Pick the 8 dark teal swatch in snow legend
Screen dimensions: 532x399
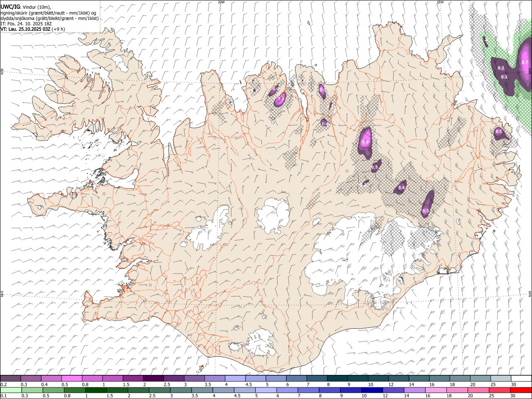tap(337, 378)
